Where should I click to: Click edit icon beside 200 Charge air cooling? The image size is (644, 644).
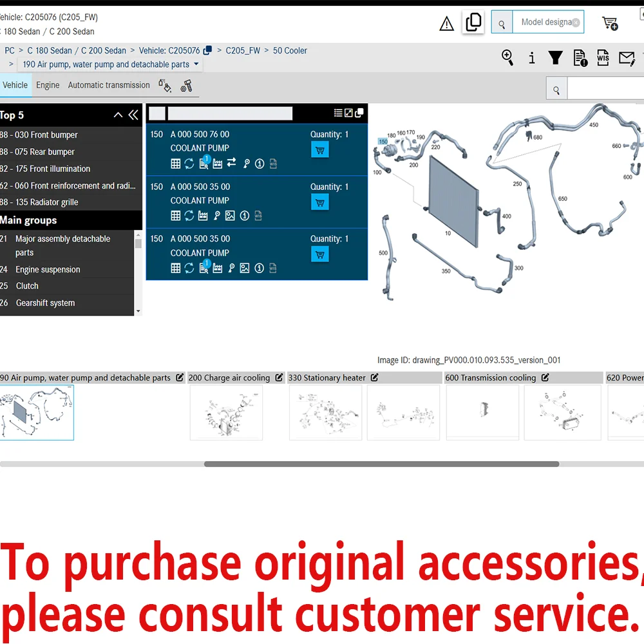(279, 377)
